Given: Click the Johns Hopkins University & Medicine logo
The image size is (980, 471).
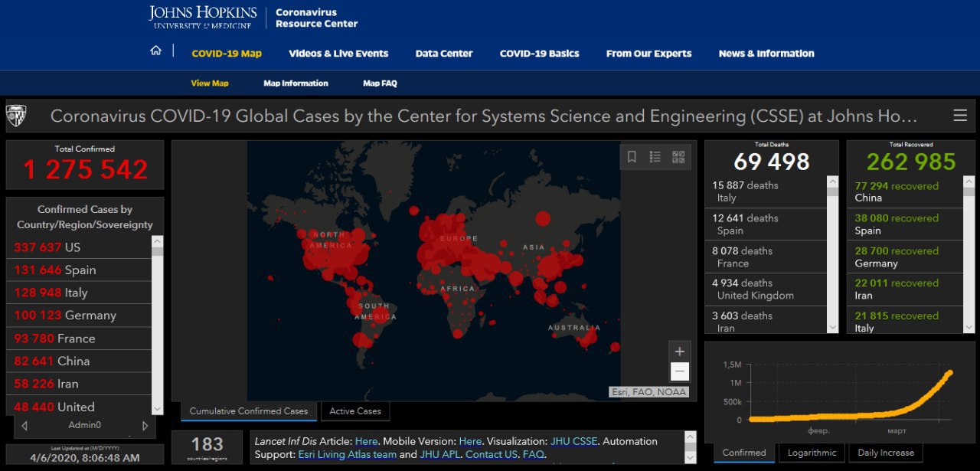Looking at the screenshot, I should coord(202,17).
